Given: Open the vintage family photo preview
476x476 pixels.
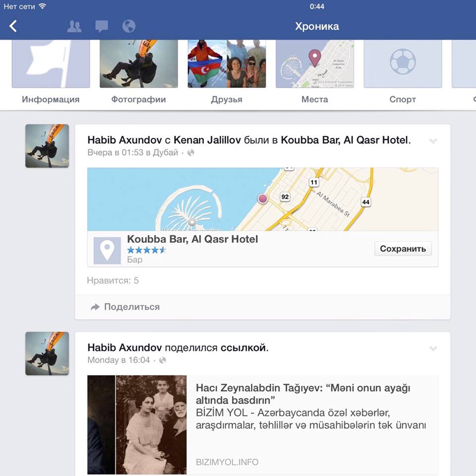Looking at the screenshot, I should 137,425.
